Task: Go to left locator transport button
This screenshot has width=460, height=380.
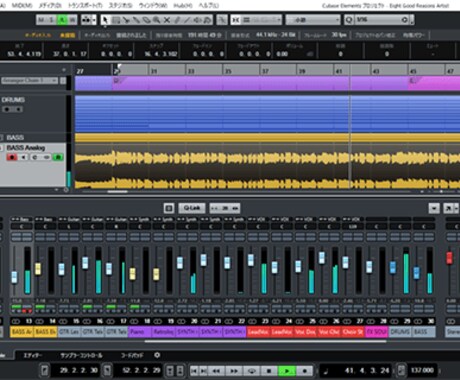Action: click(195, 371)
